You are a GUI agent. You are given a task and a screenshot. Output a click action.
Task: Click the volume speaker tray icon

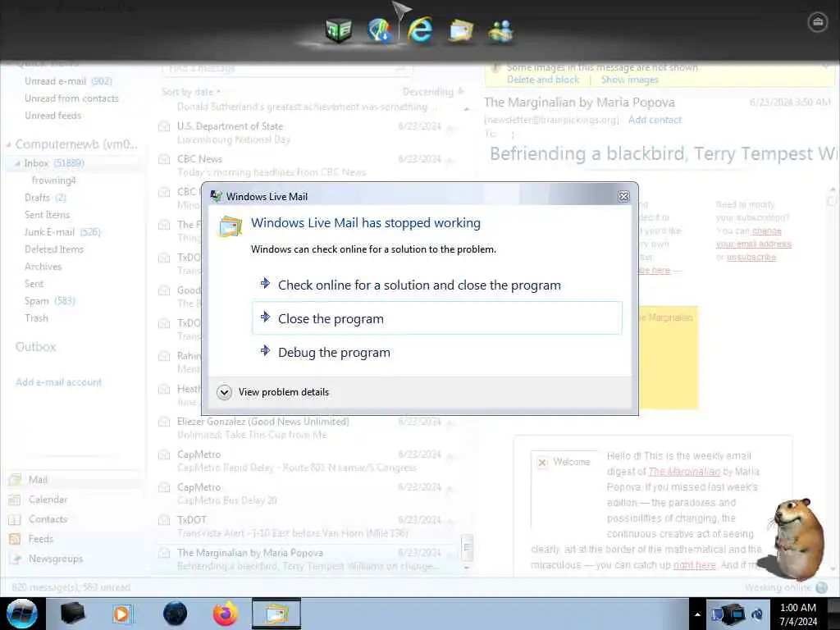[x=757, y=614]
